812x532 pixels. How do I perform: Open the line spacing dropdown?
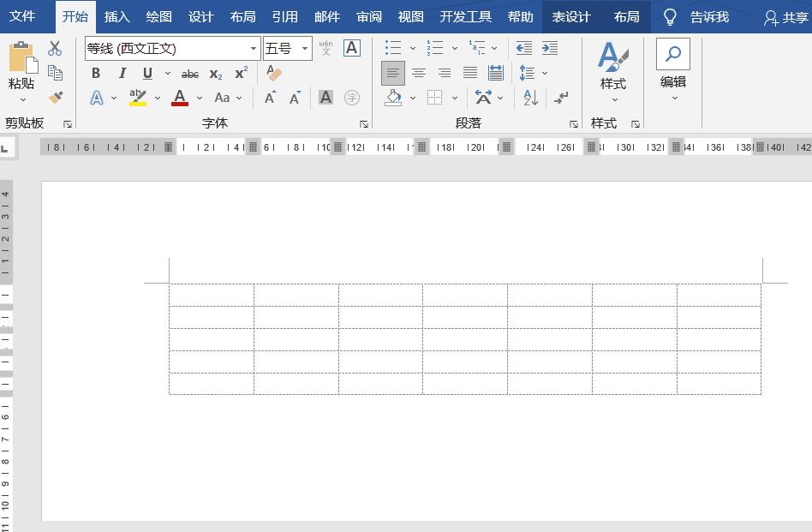point(544,73)
